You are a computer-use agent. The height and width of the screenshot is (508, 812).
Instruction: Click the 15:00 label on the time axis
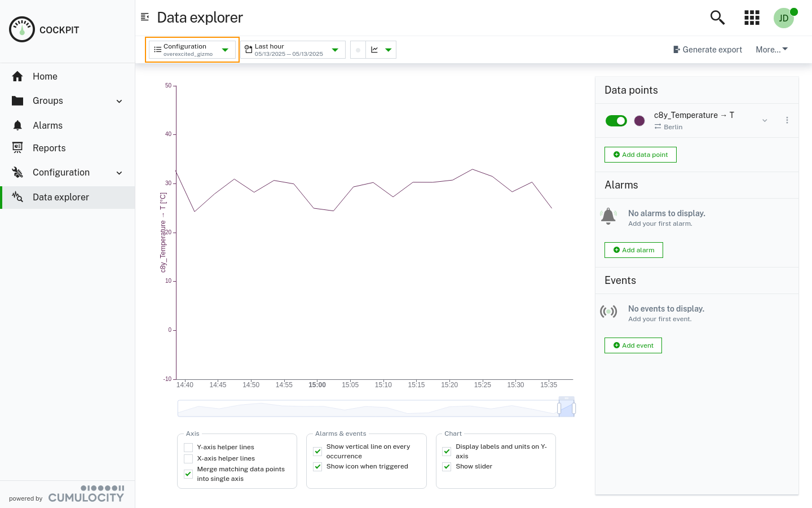tap(317, 385)
